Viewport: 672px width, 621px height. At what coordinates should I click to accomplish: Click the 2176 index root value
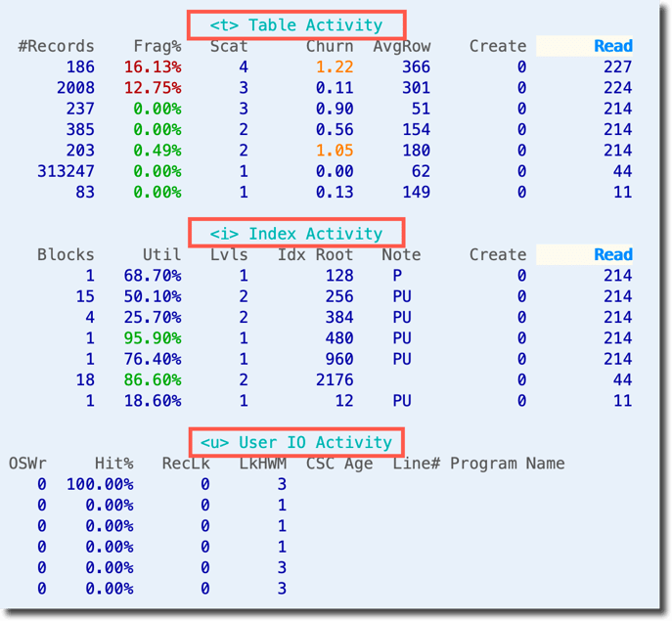pos(334,380)
